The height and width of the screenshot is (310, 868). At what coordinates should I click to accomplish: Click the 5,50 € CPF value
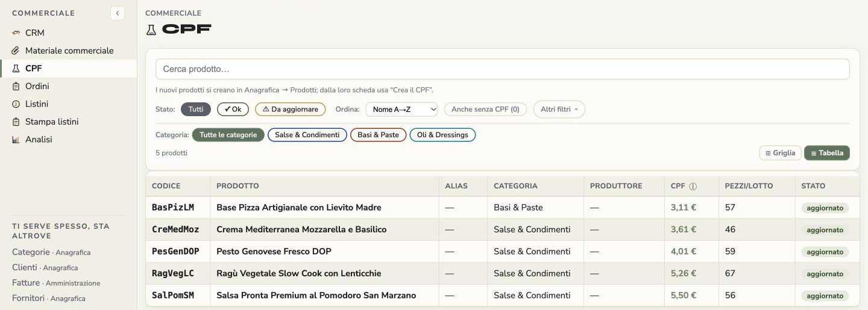(x=684, y=296)
